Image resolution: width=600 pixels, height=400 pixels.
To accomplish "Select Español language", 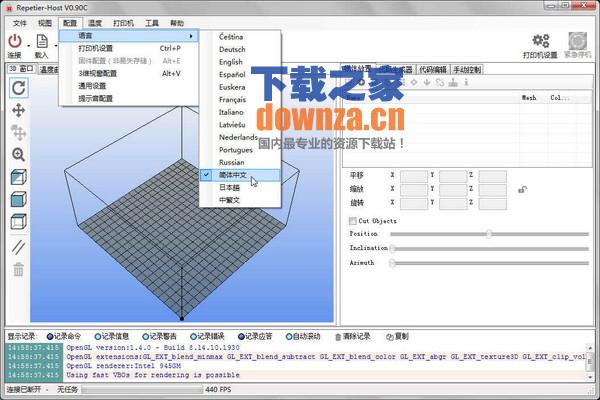I will point(232,75).
